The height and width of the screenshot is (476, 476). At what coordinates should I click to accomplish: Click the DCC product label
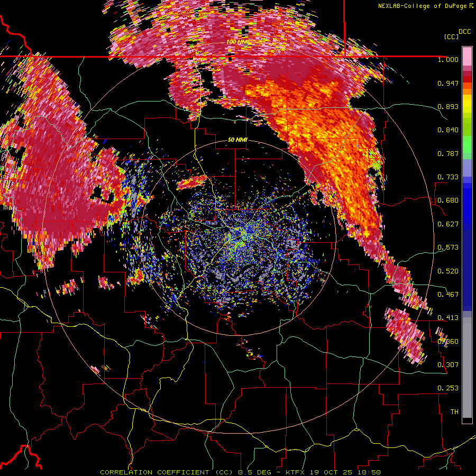click(x=464, y=32)
